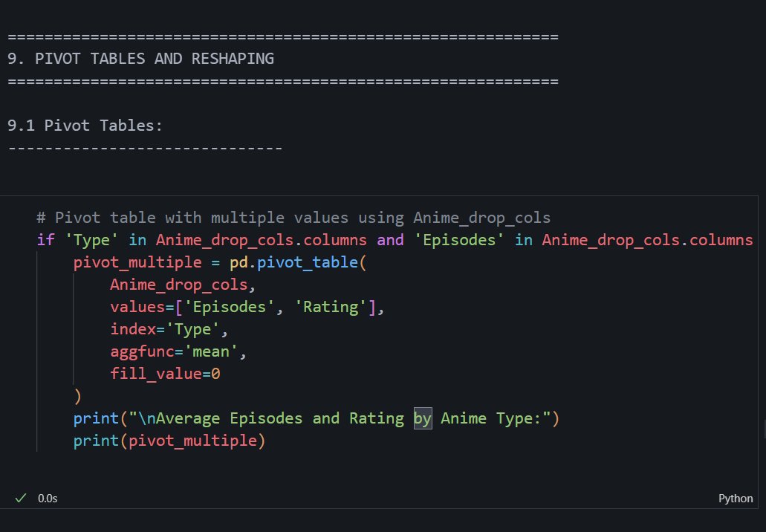Screen dimensions: 766x532
Task: Click the green cell execution success checkmark
Action: pyautogui.click(x=21, y=498)
